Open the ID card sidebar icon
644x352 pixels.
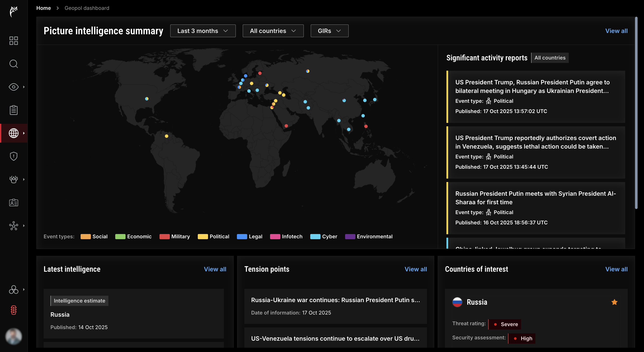pos(13,203)
